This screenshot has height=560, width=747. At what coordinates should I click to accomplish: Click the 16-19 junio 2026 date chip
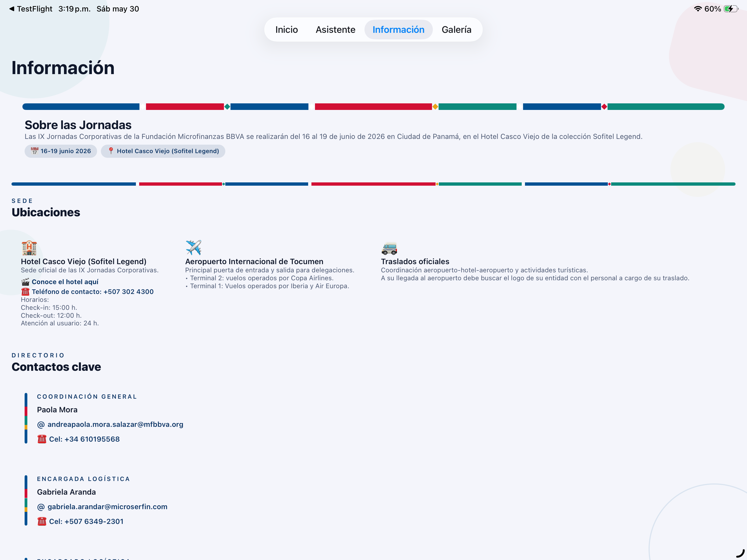click(61, 151)
